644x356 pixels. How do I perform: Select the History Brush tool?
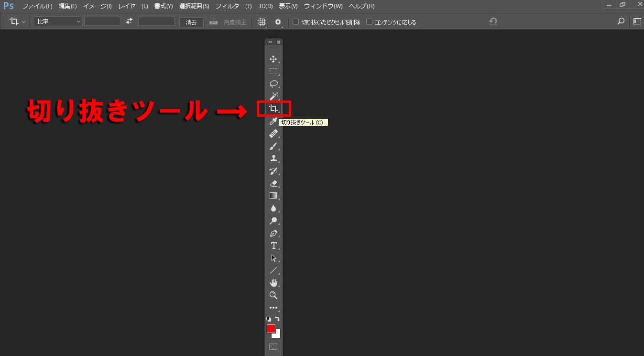tap(273, 171)
